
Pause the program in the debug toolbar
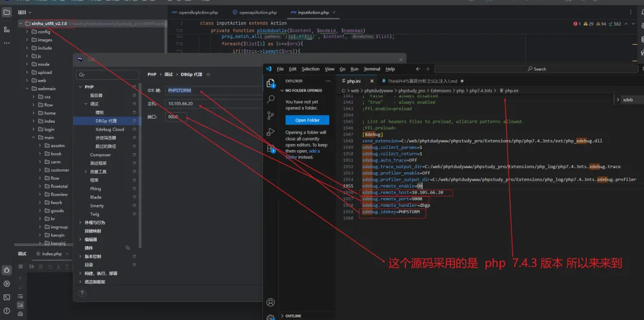(41, 267)
